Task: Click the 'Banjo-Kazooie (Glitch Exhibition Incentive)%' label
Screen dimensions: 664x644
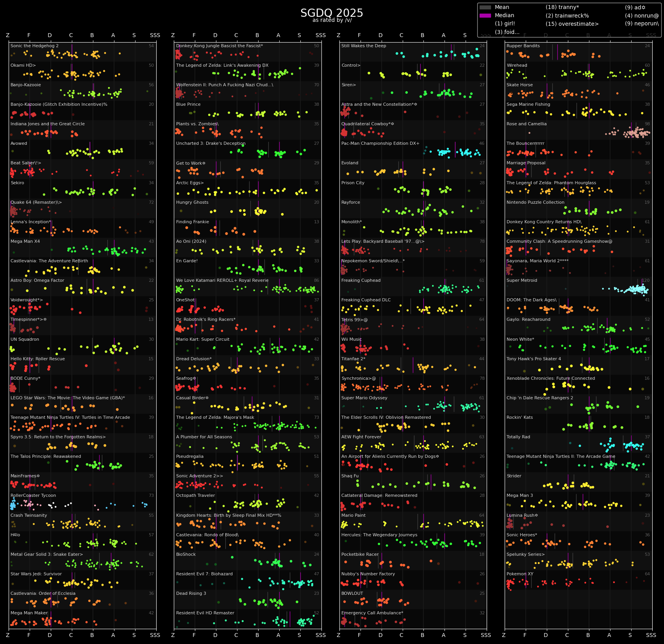Action: coord(59,105)
